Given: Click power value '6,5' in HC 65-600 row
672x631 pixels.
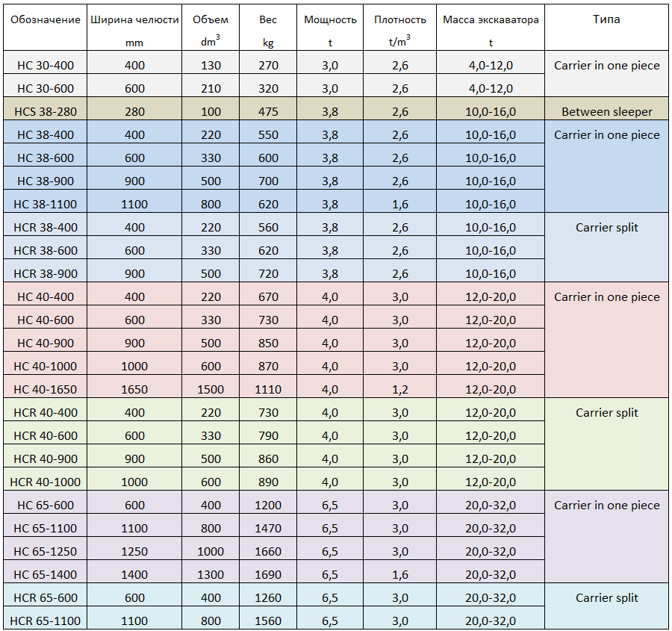Looking at the screenshot, I should click(x=330, y=505).
